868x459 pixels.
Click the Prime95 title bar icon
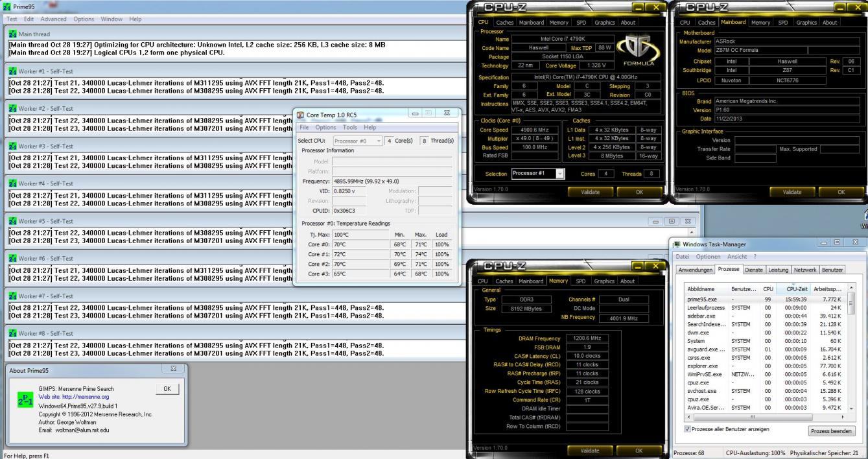click(x=8, y=6)
